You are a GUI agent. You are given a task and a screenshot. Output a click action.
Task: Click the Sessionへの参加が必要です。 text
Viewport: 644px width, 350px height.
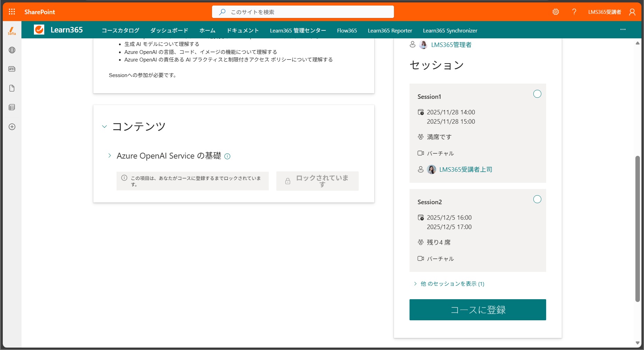(143, 75)
